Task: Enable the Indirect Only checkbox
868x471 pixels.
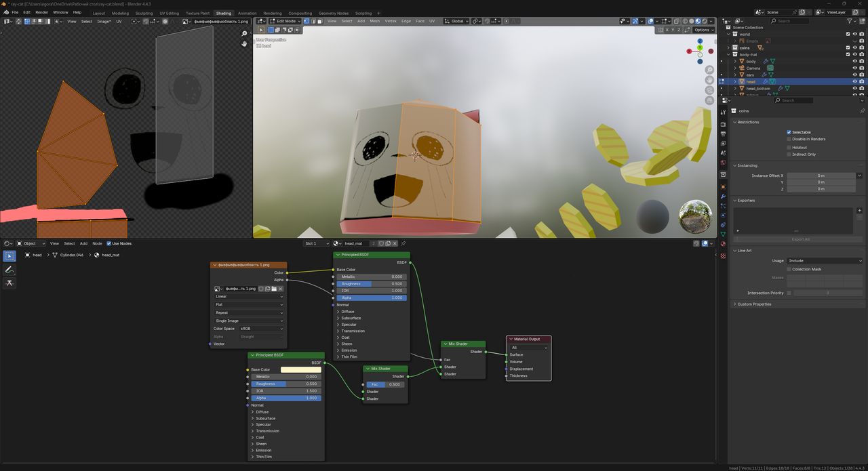Action: 789,155
